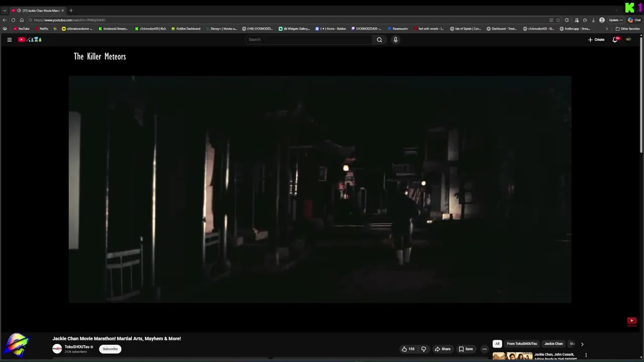Viewport: 644px width, 362px height.
Task: Start voice search with the microphone icon
Action: (395, 40)
